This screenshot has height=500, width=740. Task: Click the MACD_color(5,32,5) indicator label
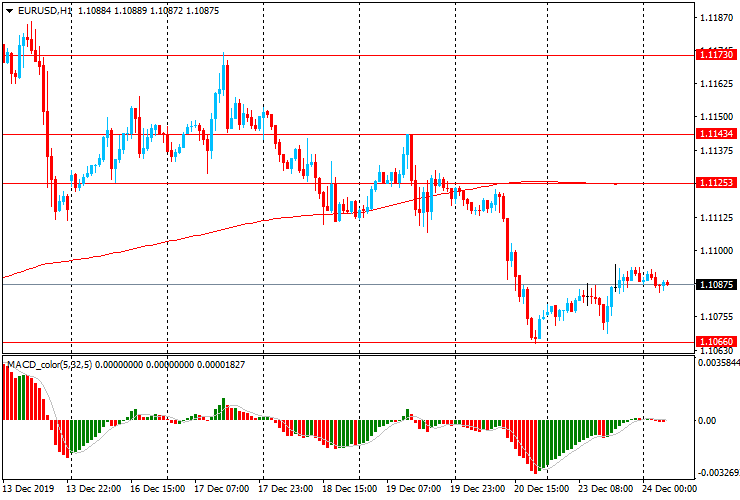click(x=50, y=364)
